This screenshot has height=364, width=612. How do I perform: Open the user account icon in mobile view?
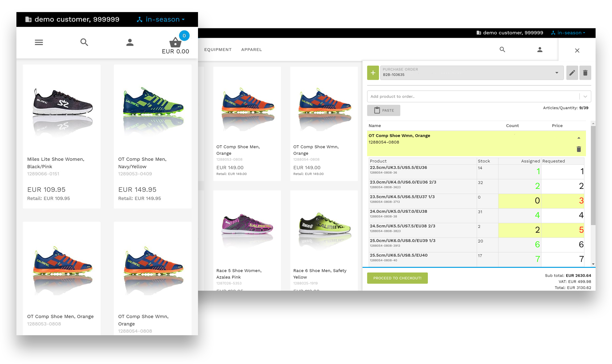click(x=130, y=42)
